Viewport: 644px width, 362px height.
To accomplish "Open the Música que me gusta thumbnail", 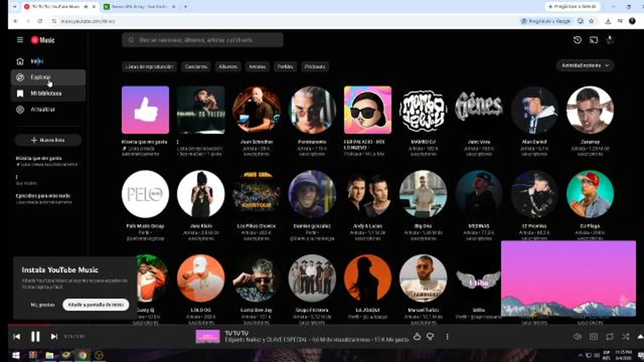I will coord(145,110).
